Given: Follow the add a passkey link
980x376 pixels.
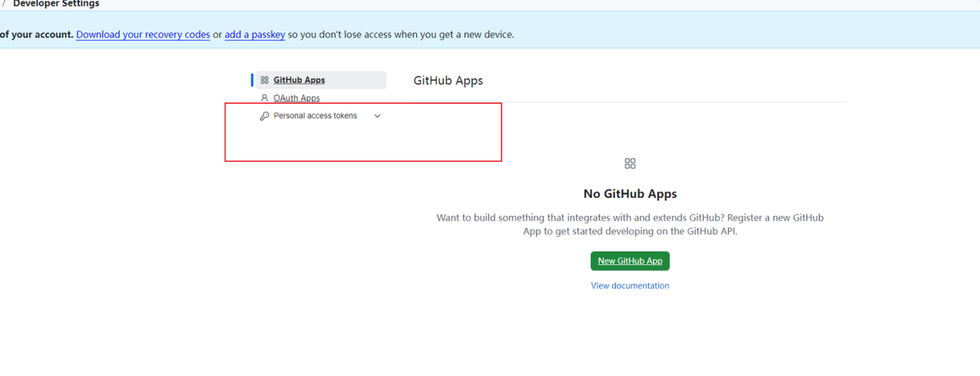Looking at the screenshot, I should [254, 34].
